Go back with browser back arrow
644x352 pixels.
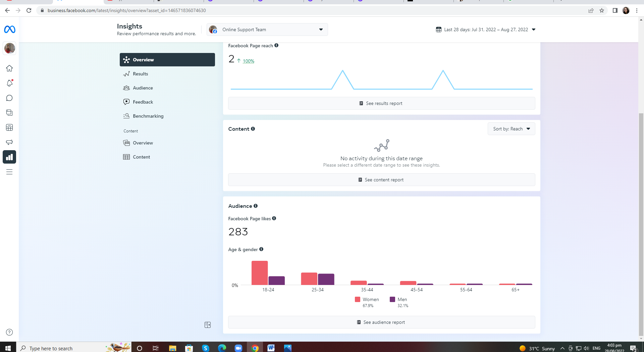click(x=7, y=10)
